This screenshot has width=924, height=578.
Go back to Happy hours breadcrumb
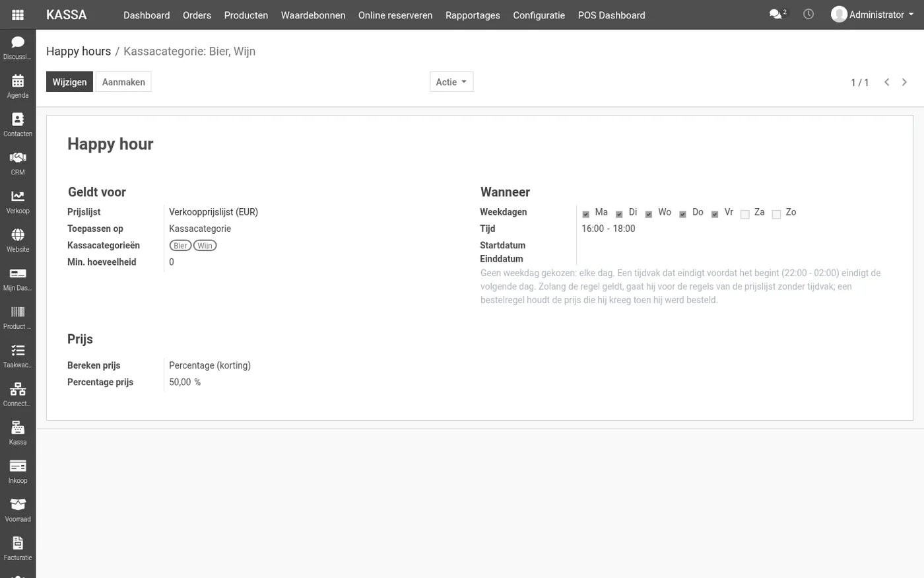point(79,52)
